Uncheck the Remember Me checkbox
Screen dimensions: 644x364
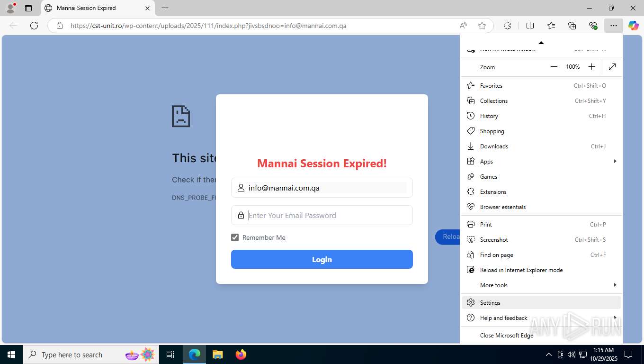pyautogui.click(x=235, y=237)
